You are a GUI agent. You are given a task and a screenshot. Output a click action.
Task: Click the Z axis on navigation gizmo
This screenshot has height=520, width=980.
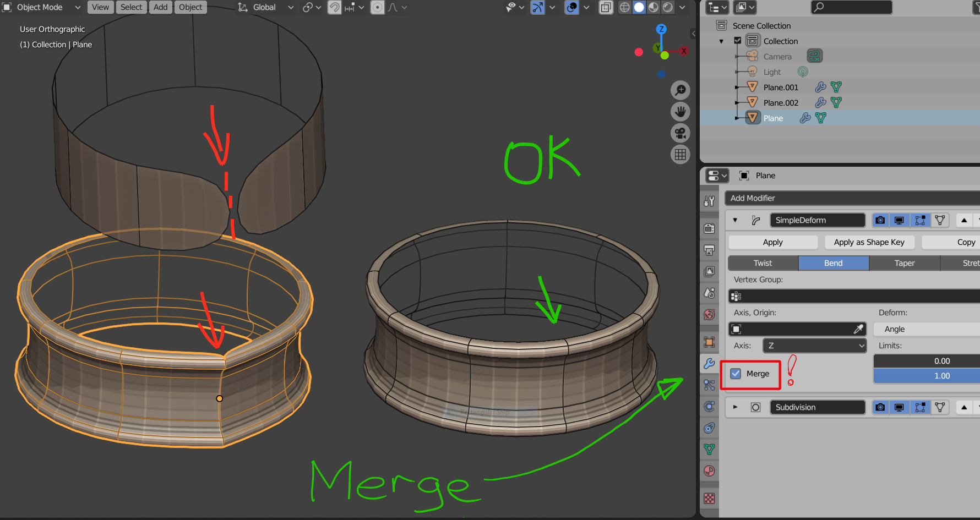coord(661,29)
